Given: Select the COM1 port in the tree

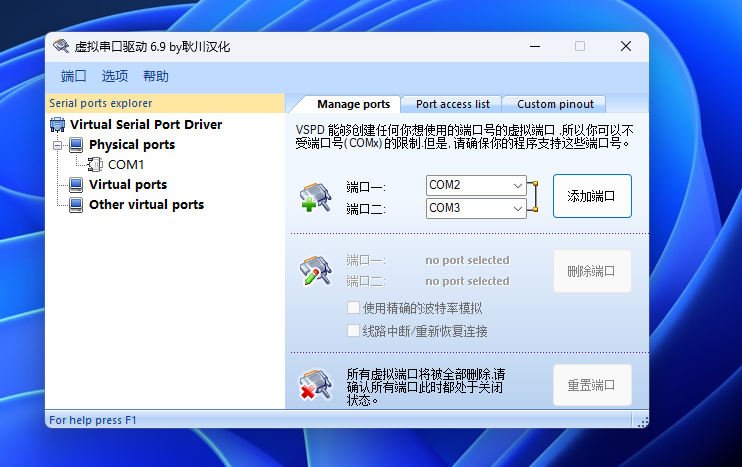Looking at the screenshot, I should (x=125, y=165).
